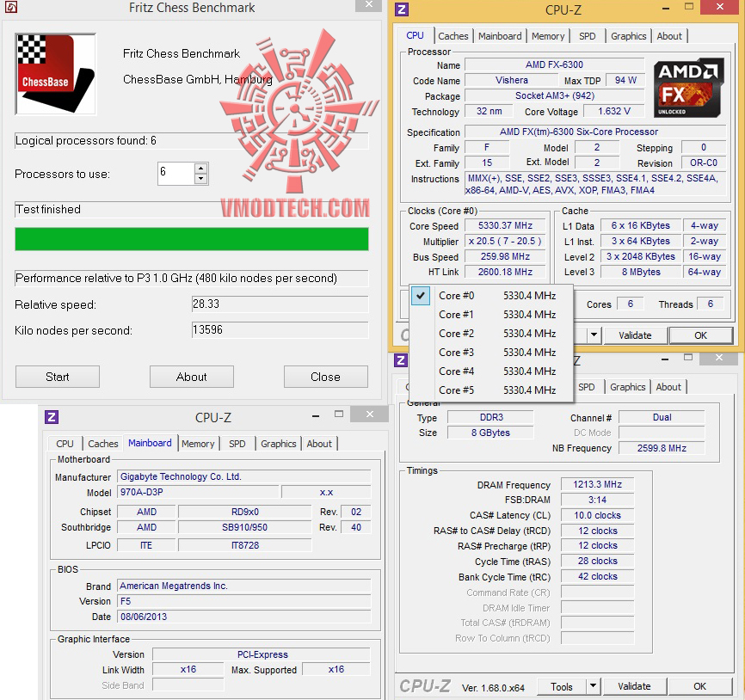745x700 pixels.
Task: Open SPD tab in Mainboard CPU-Z window
Action: pos(237,444)
